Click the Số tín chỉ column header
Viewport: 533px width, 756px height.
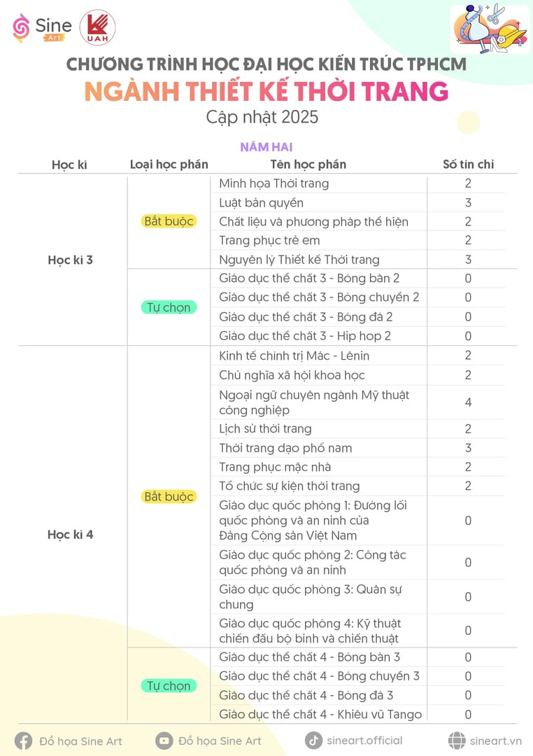469,164
